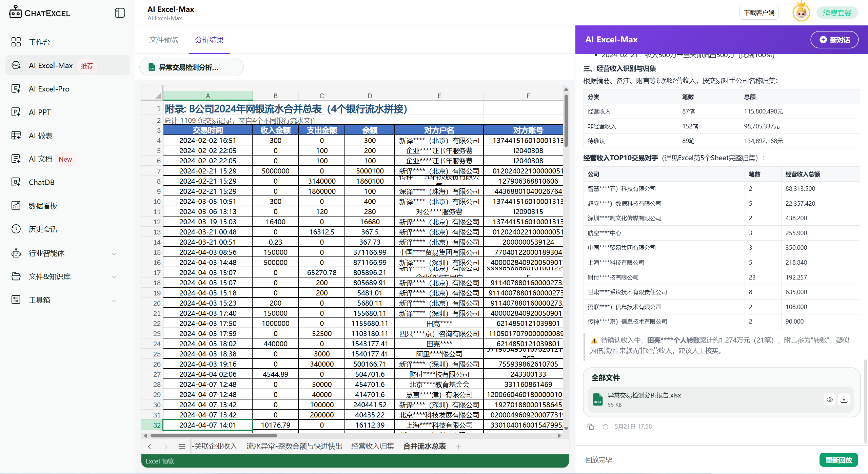This screenshot has width=868, height=474.
Task: Open the AI 文档 document icon
Action: tap(16, 159)
